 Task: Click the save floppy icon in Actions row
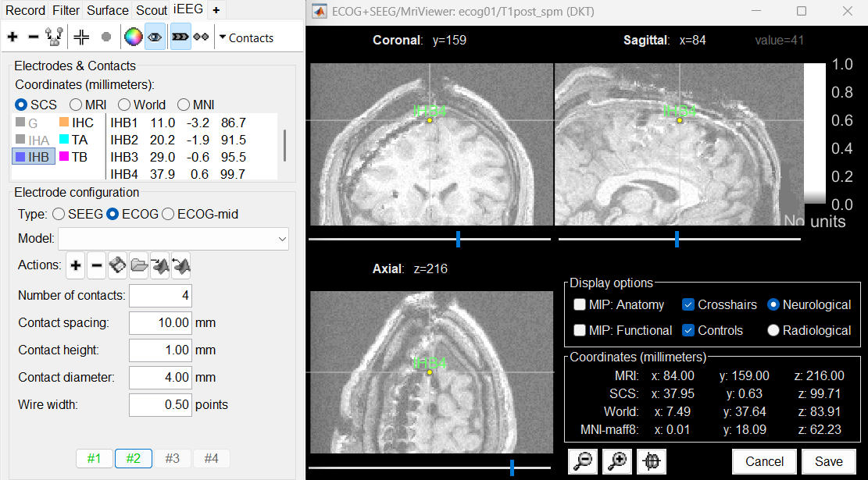click(117, 266)
